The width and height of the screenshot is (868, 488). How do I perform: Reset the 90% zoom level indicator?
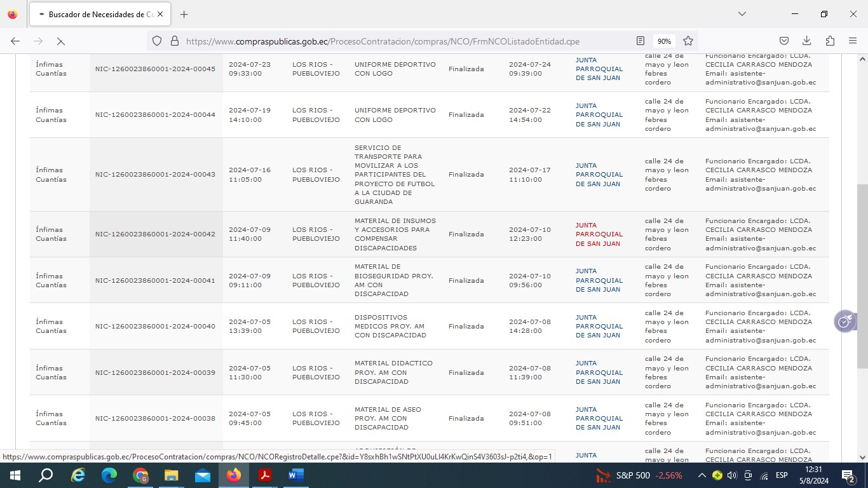(664, 41)
